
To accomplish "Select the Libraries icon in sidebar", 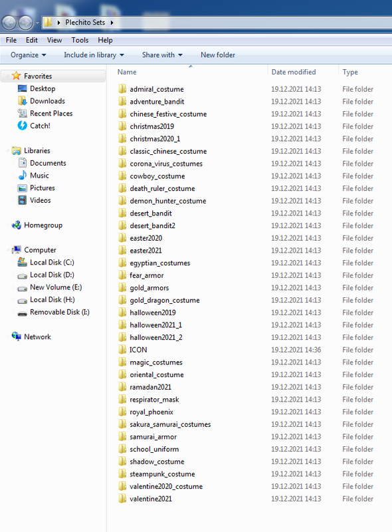I will (16, 150).
